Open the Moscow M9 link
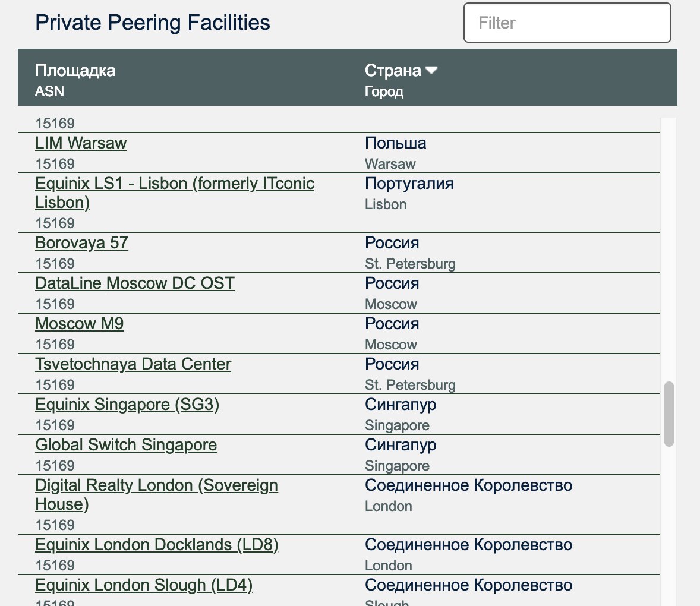The image size is (700, 606). [x=80, y=324]
